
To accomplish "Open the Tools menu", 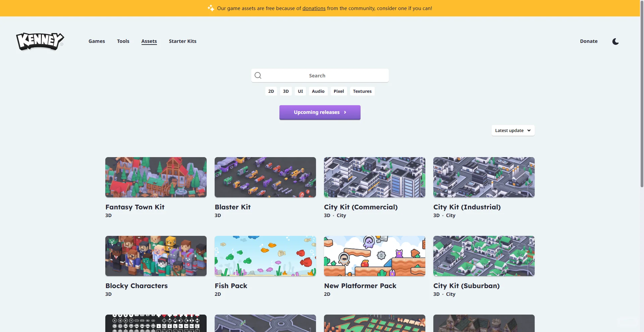I will tap(123, 41).
